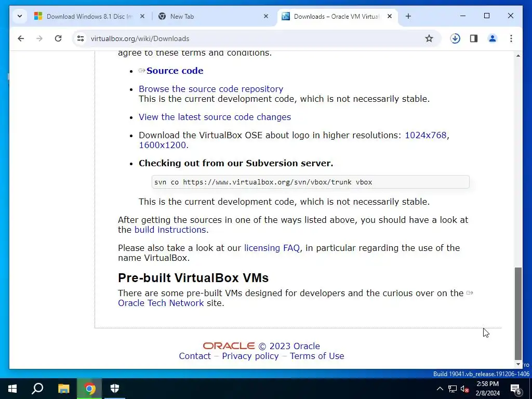Open the Chrome three-dot menu
Image resolution: width=532 pixels, height=399 pixels.
[511, 38]
